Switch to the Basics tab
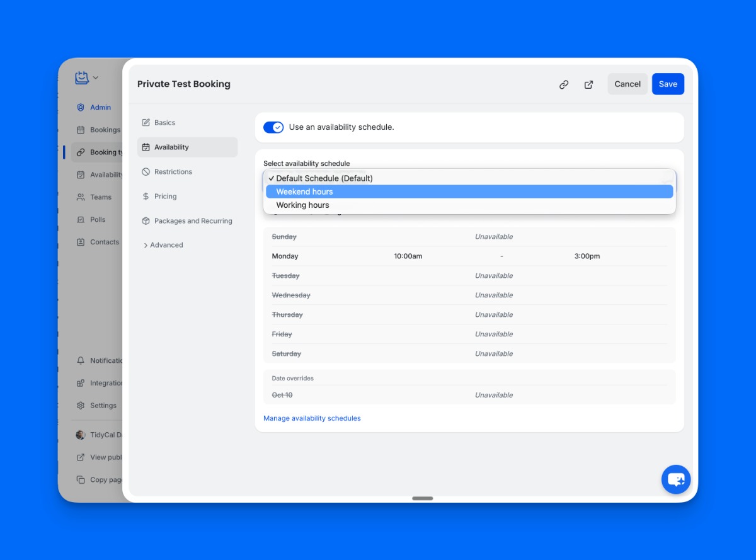The height and width of the screenshot is (560, 756). click(164, 123)
